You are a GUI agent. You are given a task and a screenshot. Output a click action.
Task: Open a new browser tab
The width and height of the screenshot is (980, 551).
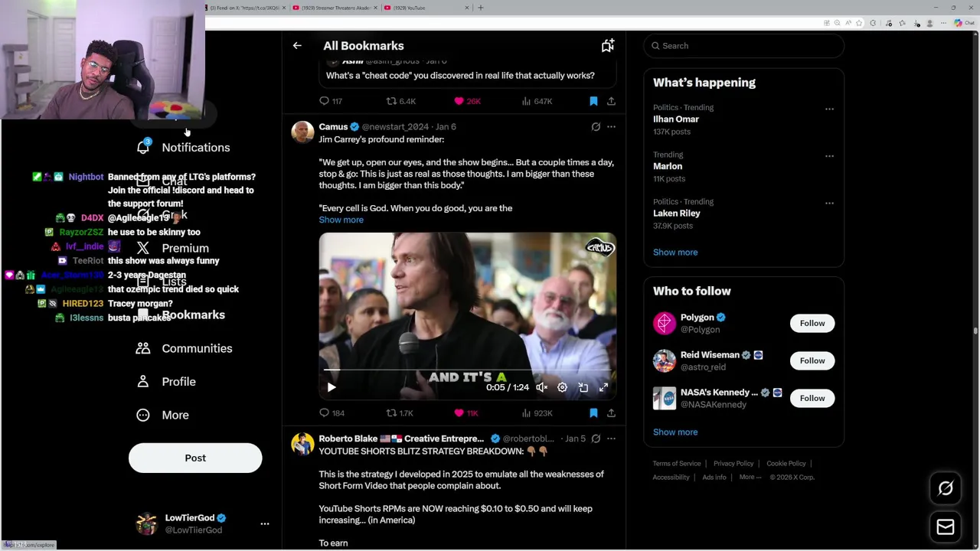[x=481, y=8]
